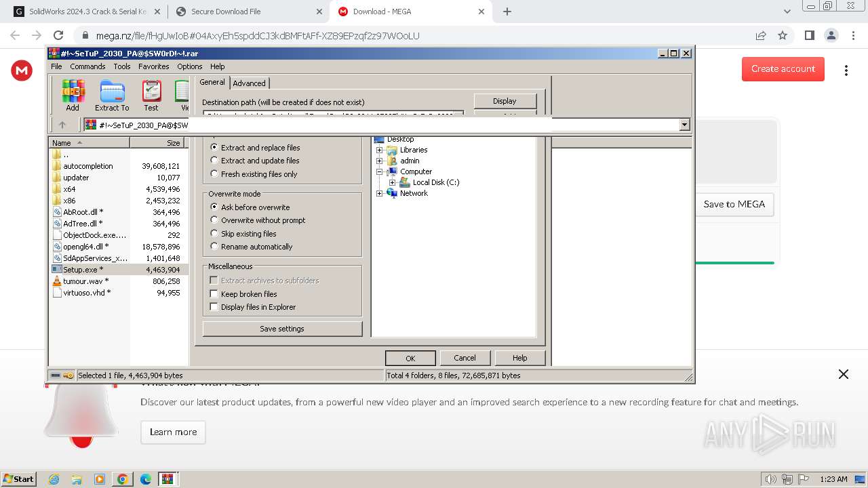Expand Network tree node
This screenshot has width=868, height=488.
coord(380,193)
